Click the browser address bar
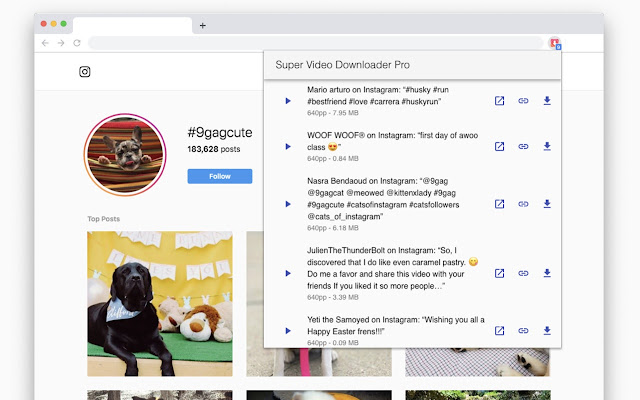 click(316, 43)
